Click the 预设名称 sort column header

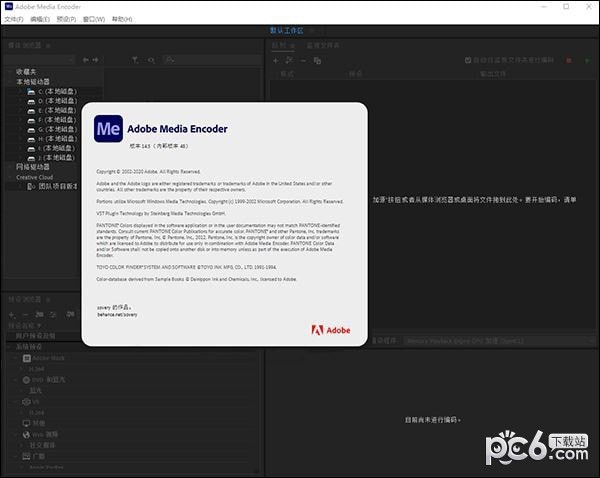pos(24,326)
